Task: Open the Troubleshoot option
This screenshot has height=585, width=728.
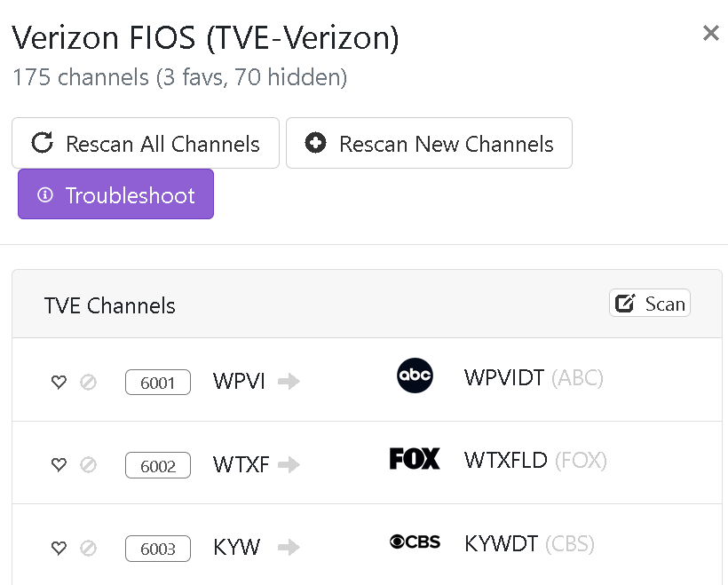Action: click(x=116, y=194)
